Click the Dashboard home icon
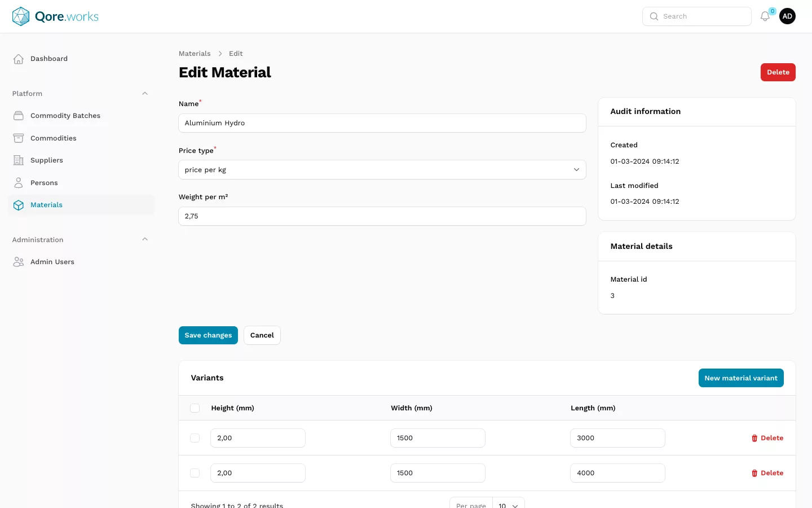Image resolution: width=812 pixels, height=508 pixels. click(x=19, y=59)
